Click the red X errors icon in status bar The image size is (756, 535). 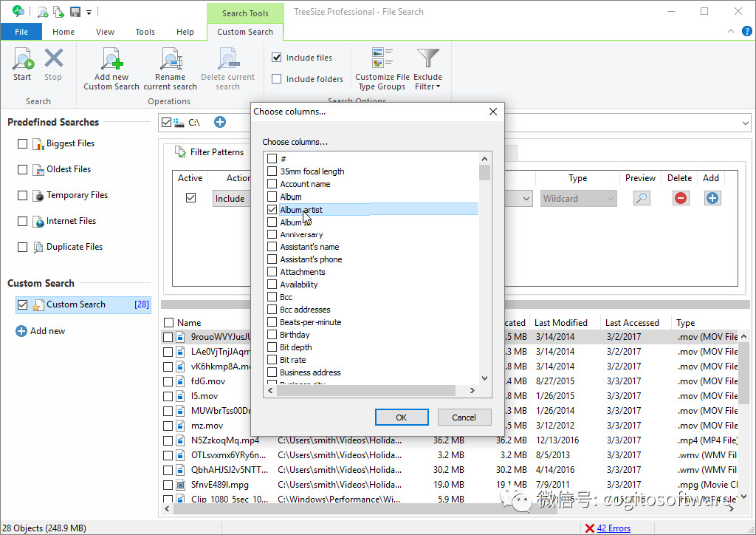589,528
